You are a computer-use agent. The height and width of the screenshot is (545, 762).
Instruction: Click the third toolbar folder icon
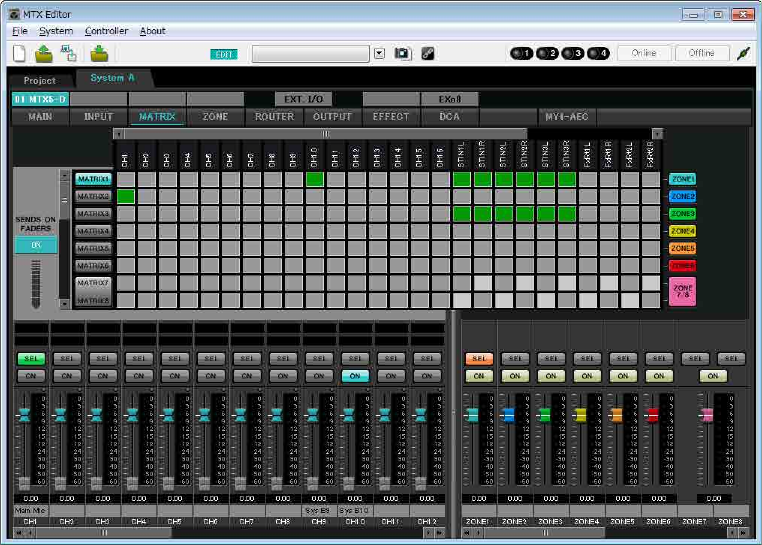coord(99,53)
